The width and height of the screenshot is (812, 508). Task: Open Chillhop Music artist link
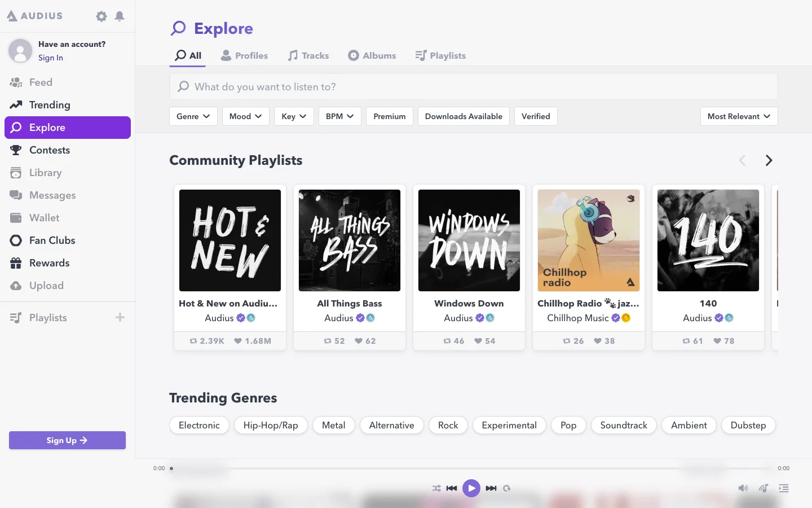578,318
